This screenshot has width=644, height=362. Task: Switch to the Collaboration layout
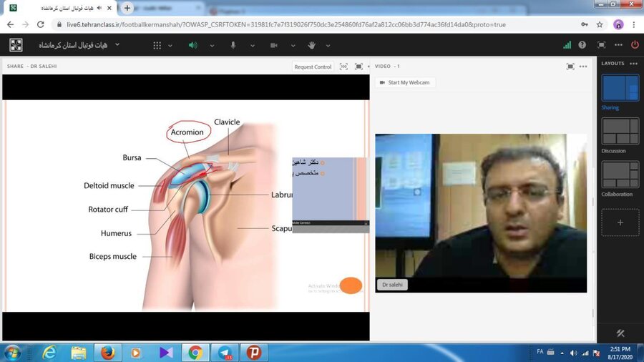[x=620, y=175]
